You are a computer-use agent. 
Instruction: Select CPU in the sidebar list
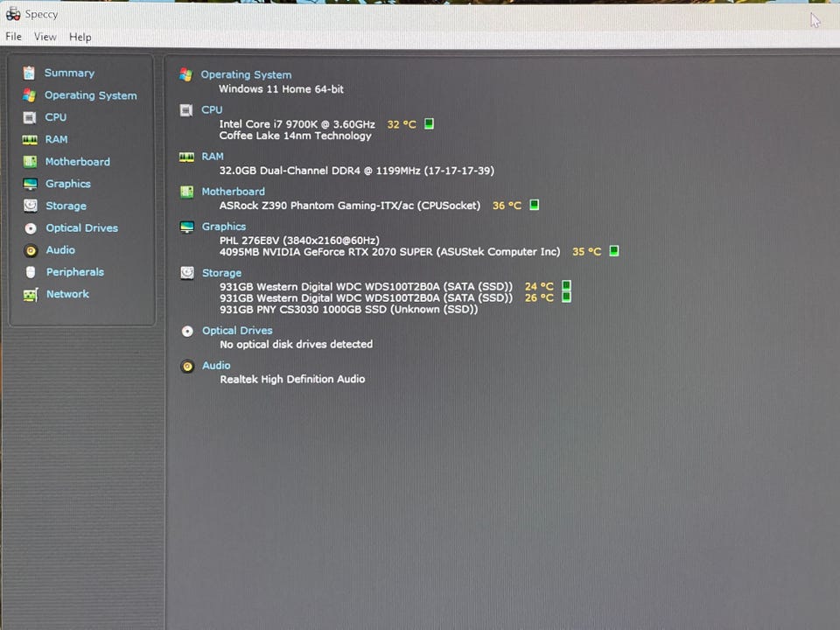coord(56,117)
